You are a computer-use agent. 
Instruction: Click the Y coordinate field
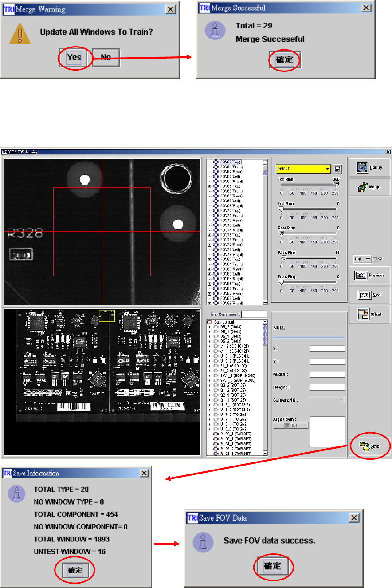point(327,362)
